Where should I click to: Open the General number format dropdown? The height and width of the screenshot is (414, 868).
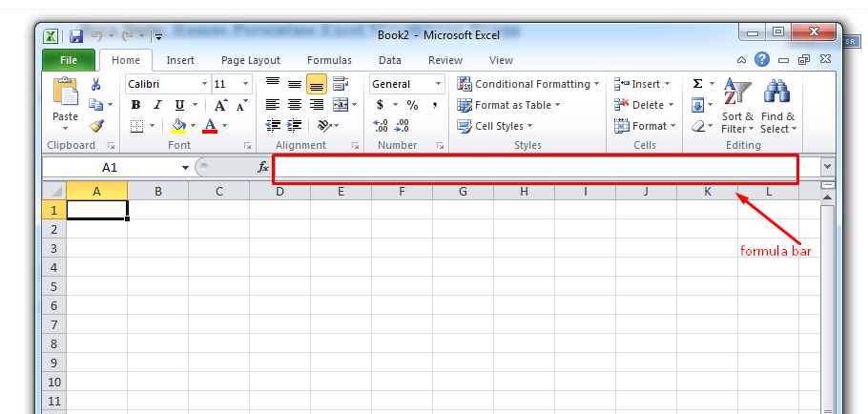click(x=439, y=84)
